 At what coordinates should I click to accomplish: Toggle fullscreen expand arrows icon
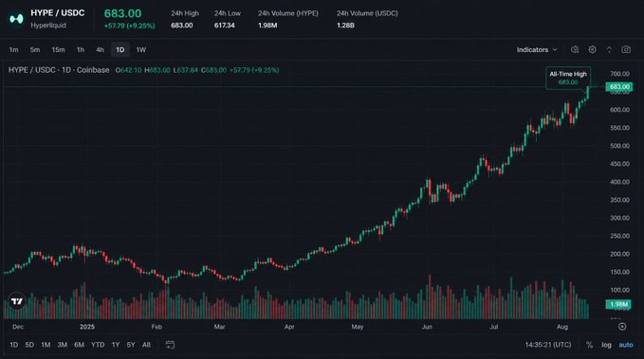[x=609, y=49]
